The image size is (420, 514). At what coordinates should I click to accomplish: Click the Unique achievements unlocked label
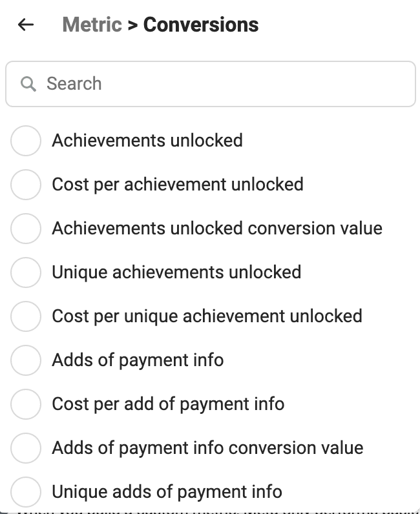coord(176,272)
